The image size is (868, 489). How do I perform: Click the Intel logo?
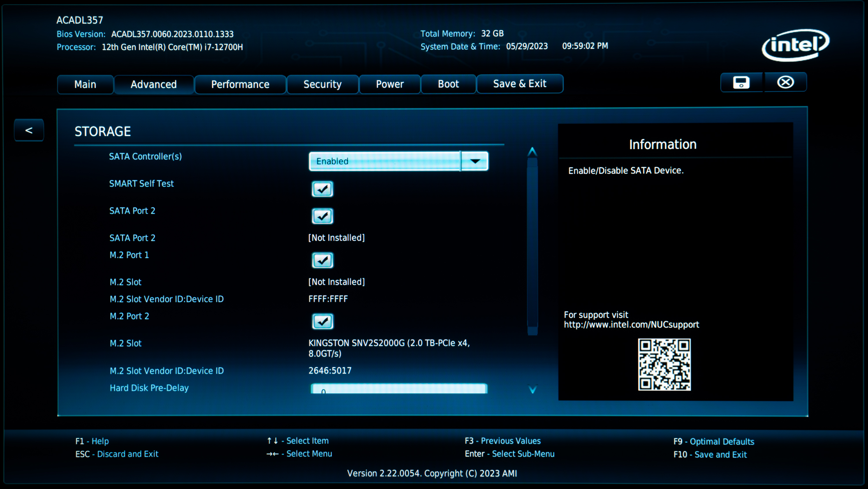(795, 45)
